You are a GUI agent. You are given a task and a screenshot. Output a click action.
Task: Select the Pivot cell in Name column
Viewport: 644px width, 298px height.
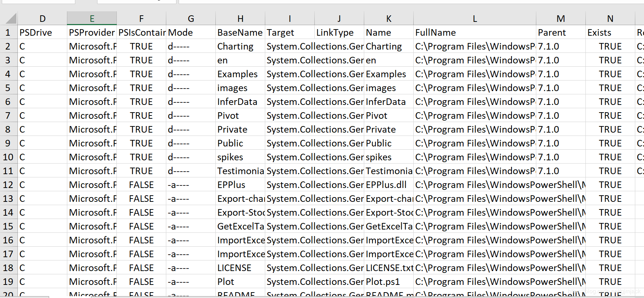[x=389, y=115]
